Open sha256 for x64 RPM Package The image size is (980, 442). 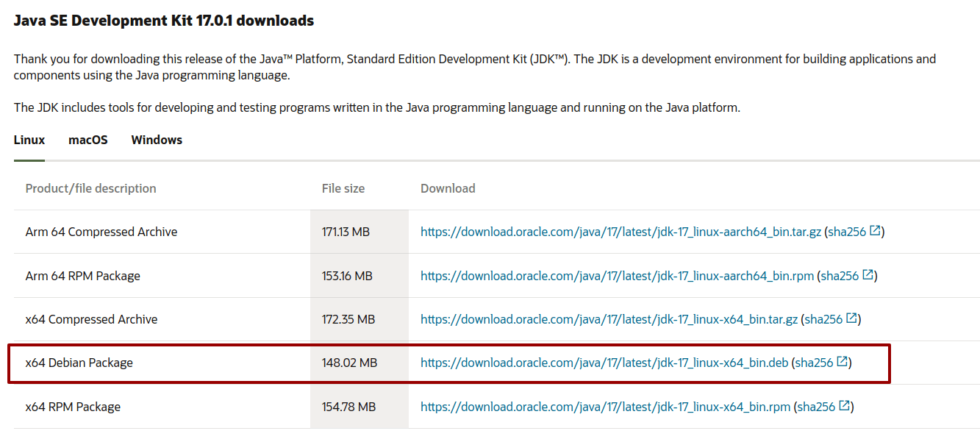click(x=817, y=407)
